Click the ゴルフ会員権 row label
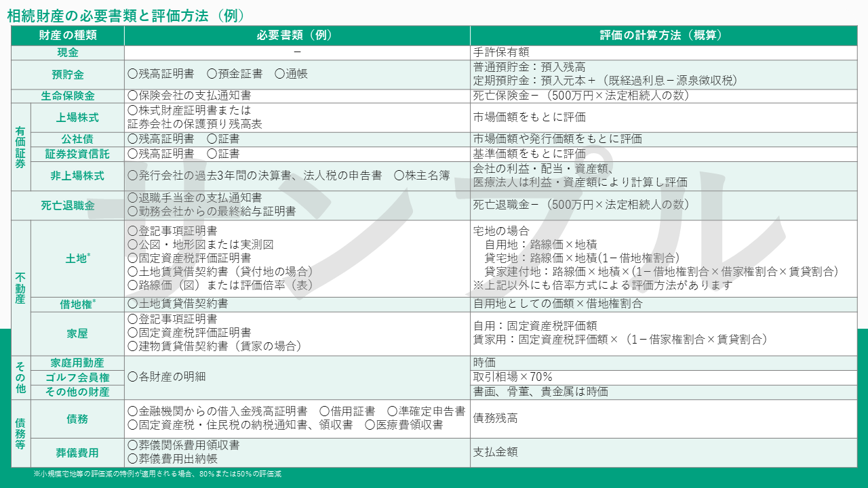Viewport: 868px width, 488px height. click(x=77, y=378)
